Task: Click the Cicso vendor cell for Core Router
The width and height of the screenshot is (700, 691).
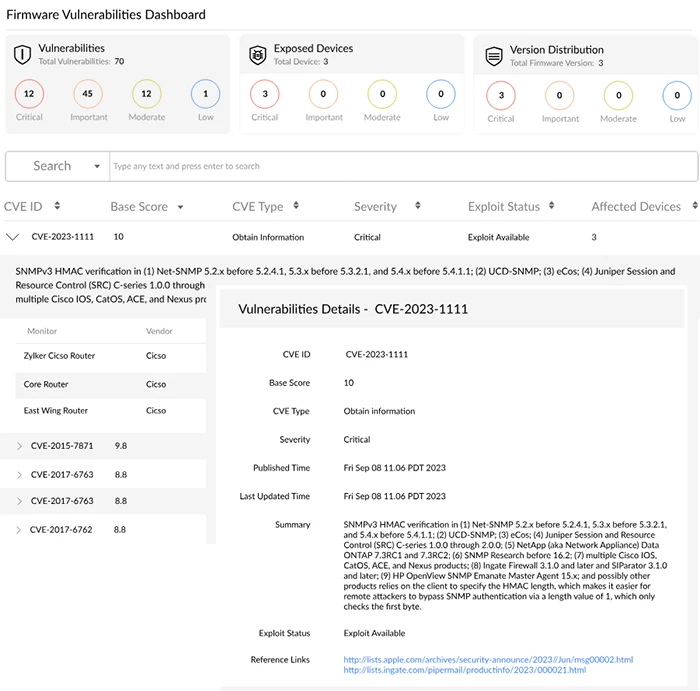Action: (156, 384)
